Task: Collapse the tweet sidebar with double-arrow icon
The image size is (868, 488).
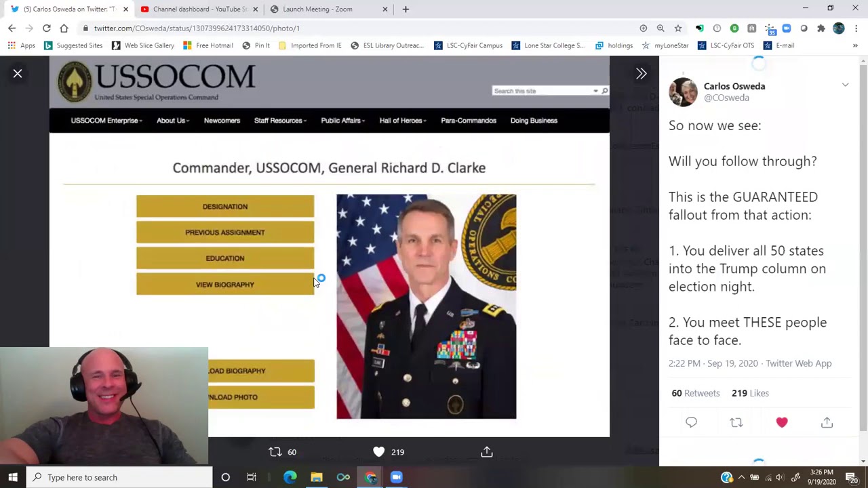Action: [641, 73]
